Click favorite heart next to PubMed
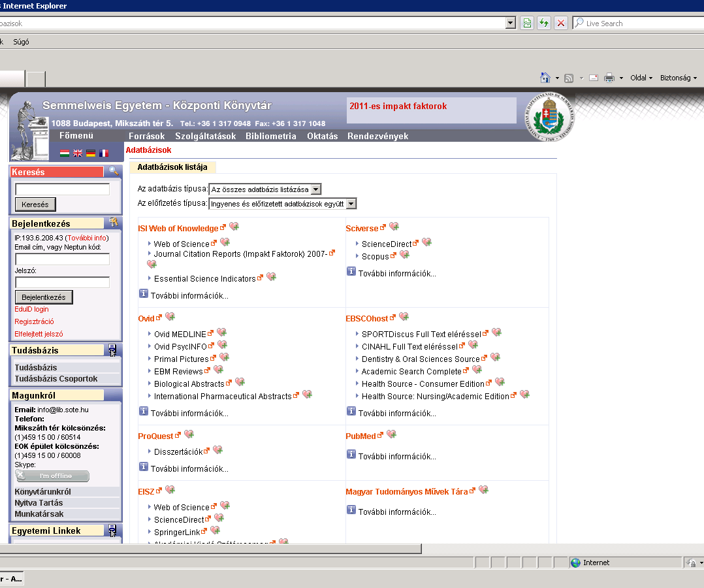The image size is (704, 588). click(392, 434)
